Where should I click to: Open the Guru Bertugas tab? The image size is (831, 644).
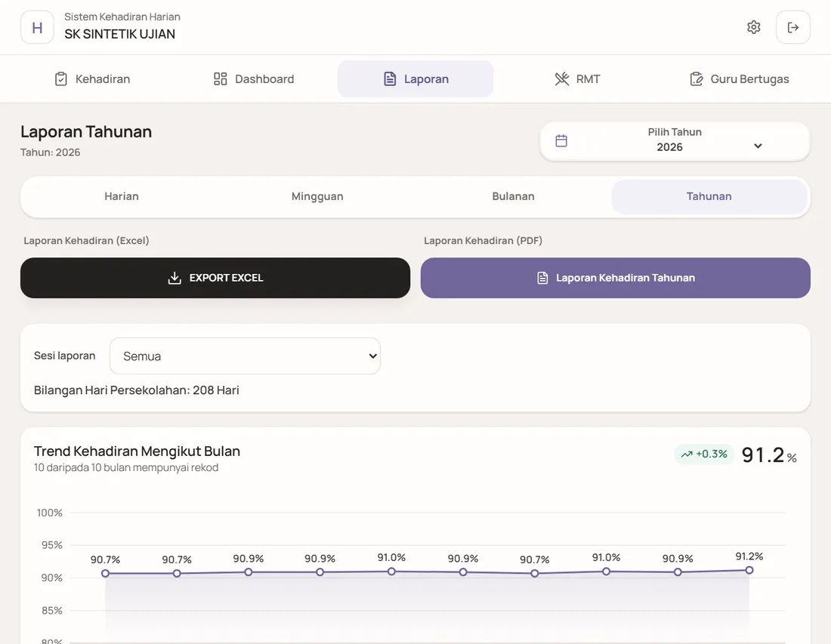740,79
